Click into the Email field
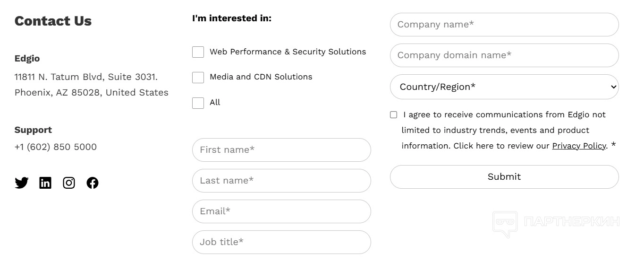The width and height of the screenshot is (644, 263). 281,211
